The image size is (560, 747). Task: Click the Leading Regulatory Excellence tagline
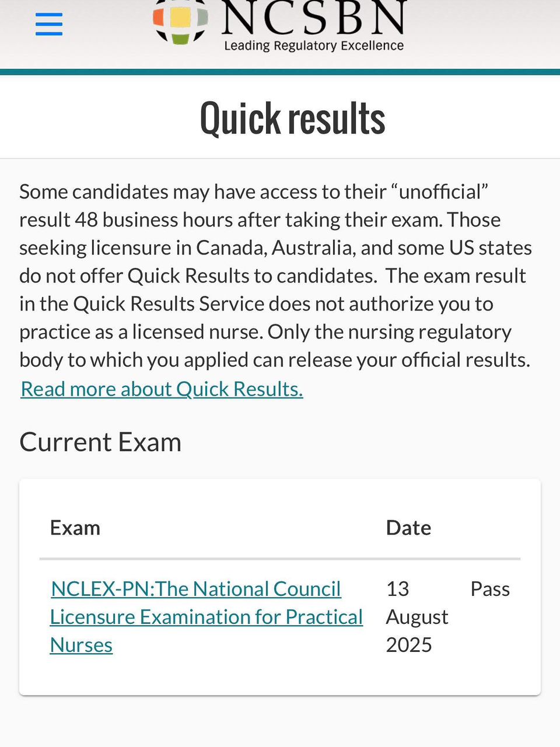coord(314,46)
